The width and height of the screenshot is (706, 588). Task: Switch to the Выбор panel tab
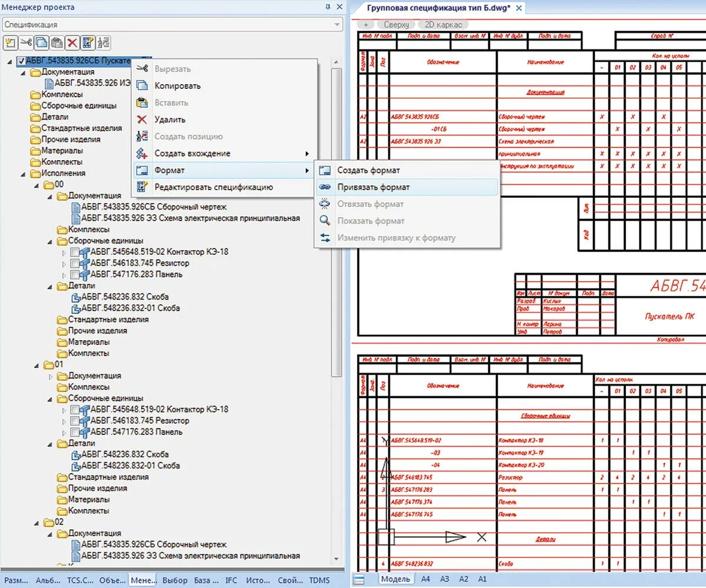pyautogui.click(x=174, y=580)
